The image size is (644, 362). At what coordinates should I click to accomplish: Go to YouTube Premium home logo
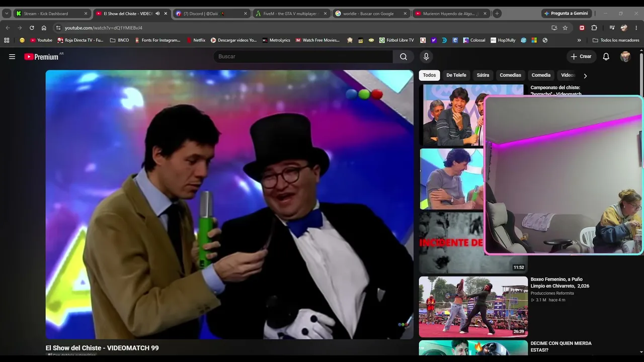(41, 57)
